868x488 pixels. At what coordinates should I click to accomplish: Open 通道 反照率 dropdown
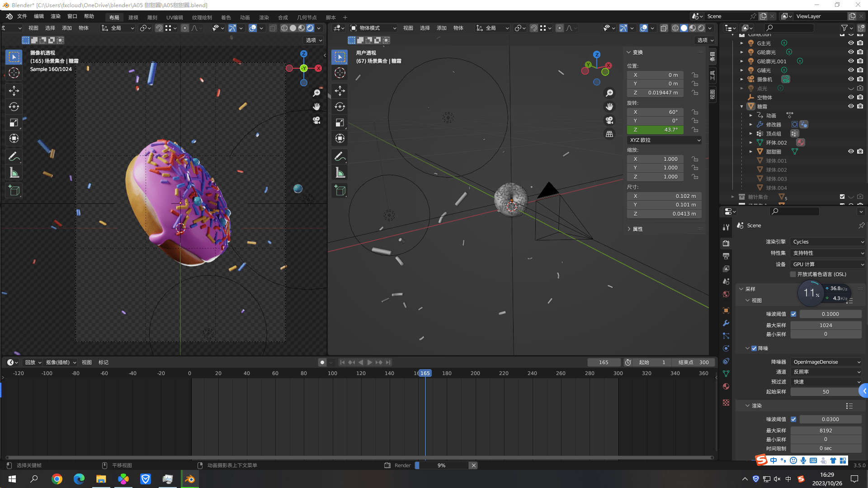click(826, 372)
